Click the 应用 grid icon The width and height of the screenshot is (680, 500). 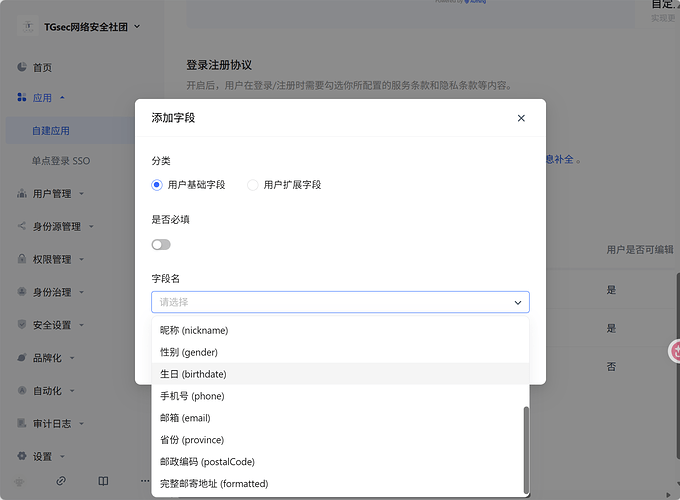tap(22, 97)
